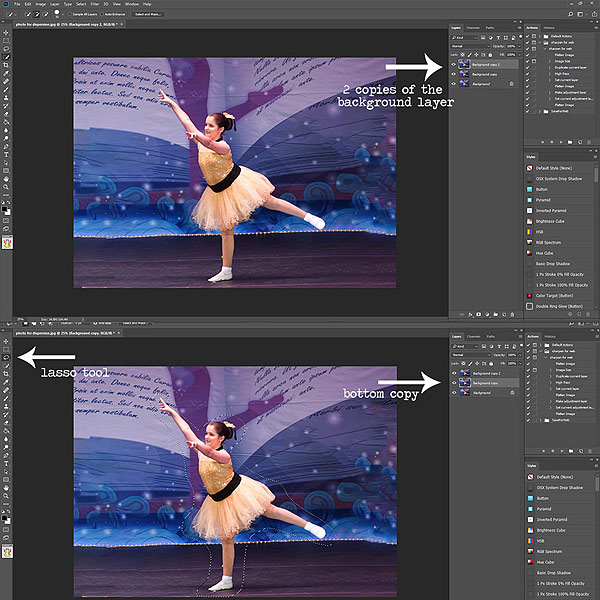This screenshot has height=600, width=600.
Task: Open the Filter menu
Action: 95,4
